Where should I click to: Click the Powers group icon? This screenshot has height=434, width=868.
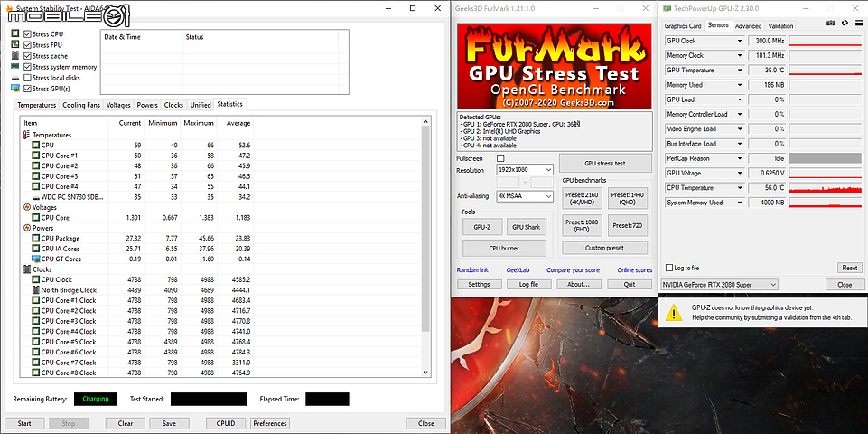[27, 228]
